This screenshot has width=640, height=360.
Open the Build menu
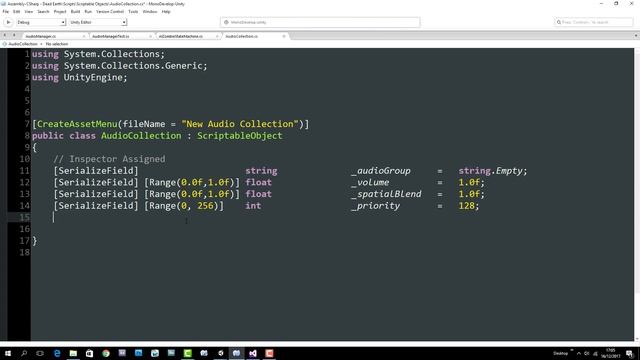click(x=76, y=11)
